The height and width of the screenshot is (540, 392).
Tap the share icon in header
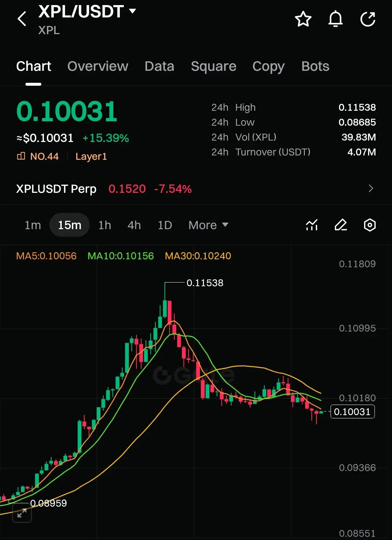(368, 19)
